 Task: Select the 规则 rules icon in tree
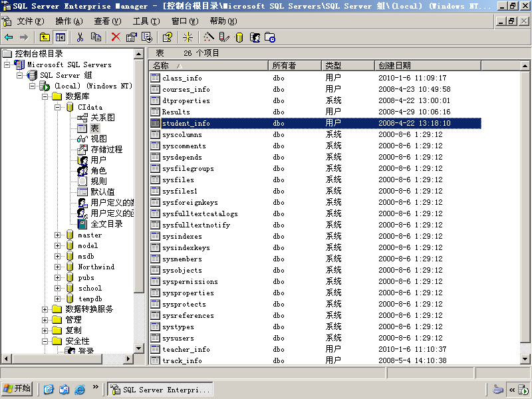pos(82,181)
